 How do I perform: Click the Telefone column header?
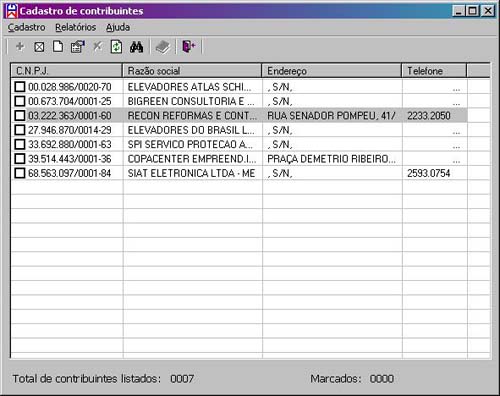pos(434,71)
